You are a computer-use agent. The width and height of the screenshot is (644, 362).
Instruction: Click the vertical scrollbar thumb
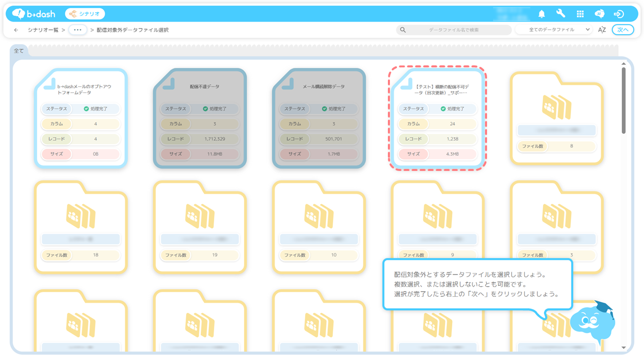[x=624, y=101]
